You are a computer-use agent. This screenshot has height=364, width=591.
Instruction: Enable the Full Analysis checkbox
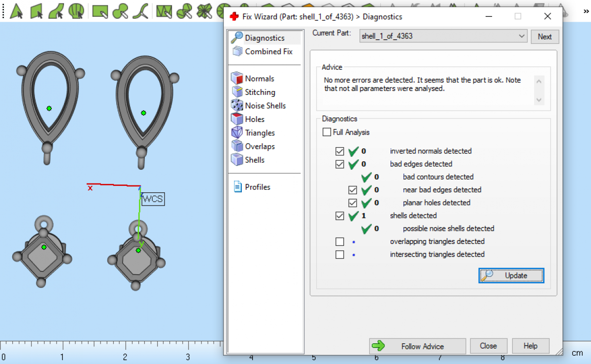pyautogui.click(x=327, y=132)
